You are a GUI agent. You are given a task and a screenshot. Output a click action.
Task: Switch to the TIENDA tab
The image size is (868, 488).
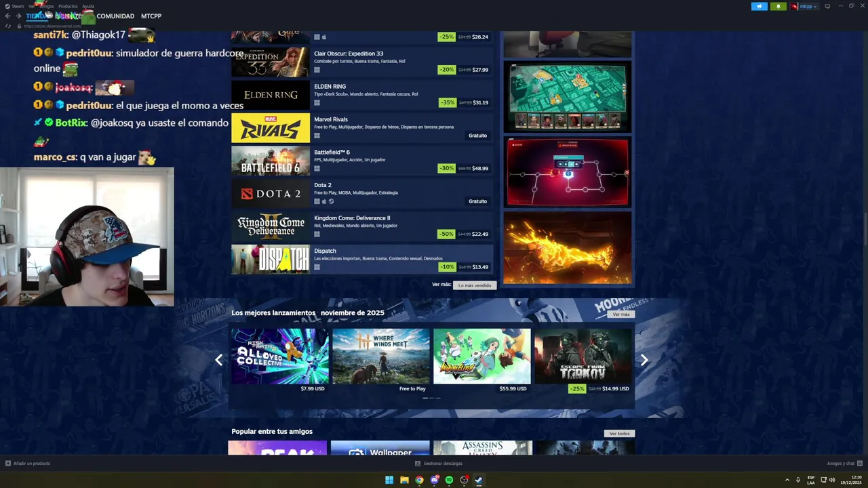(35, 16)
